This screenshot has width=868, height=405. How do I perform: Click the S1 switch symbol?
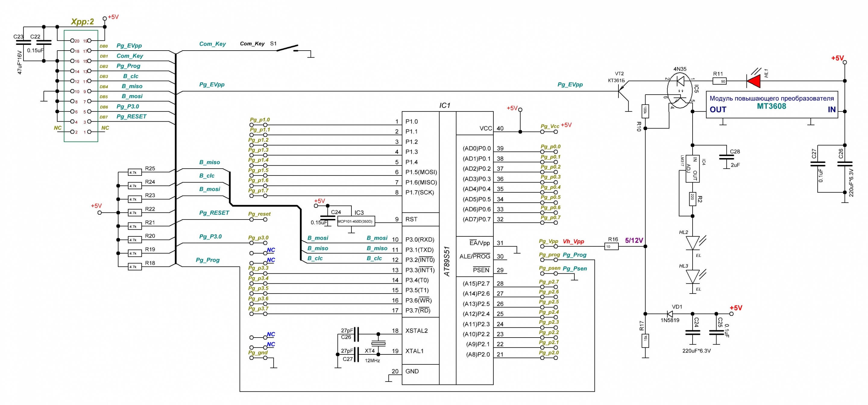tap(288, 48)
